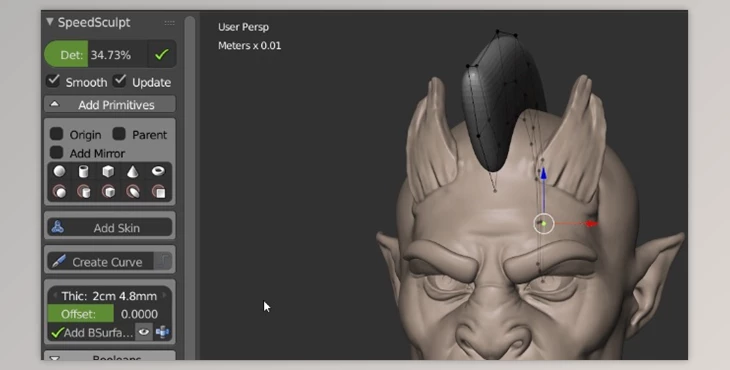Image resolution: width=730 pixels, height=370 pixels.
Task: Click the Create Curve pen icon
Action: 59,261
